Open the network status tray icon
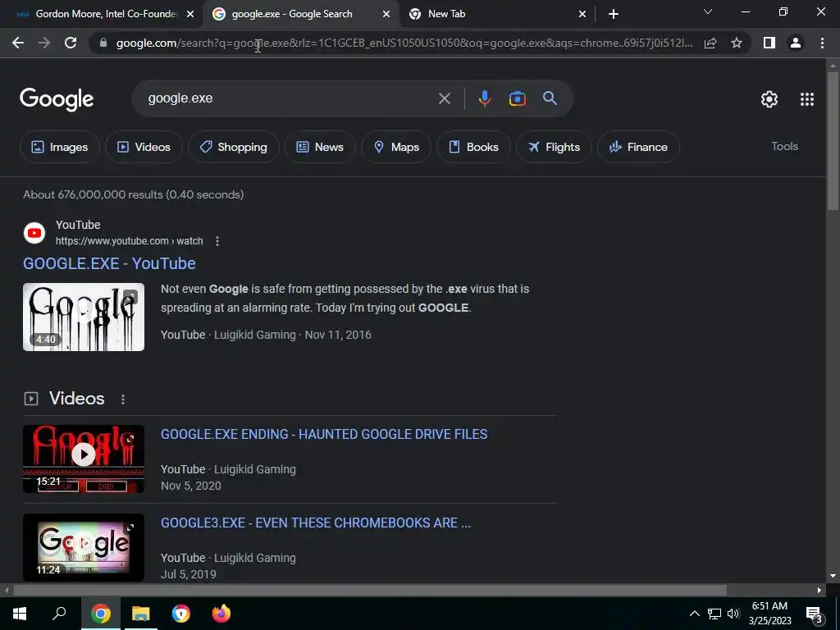Viewport: 840px width, 630px height. (714, 614)
